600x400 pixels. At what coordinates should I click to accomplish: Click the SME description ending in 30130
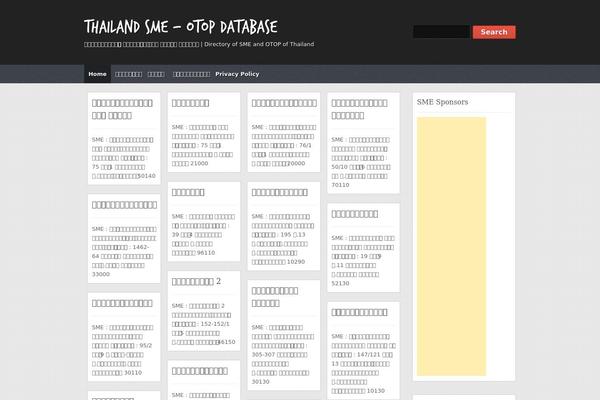283,354
